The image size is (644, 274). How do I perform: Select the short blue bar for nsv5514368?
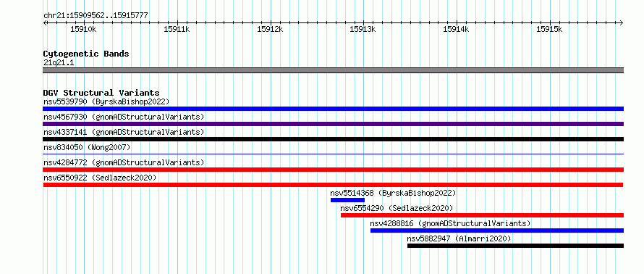(x=347, y=200)
